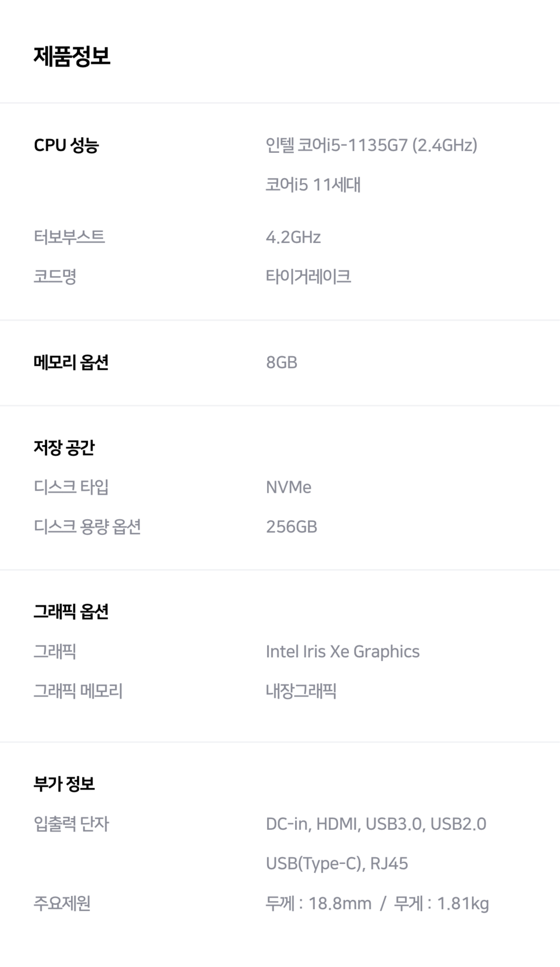The image size is (560, 967).
Task: Click the 8GB memory value
Action: click(281, 362)
